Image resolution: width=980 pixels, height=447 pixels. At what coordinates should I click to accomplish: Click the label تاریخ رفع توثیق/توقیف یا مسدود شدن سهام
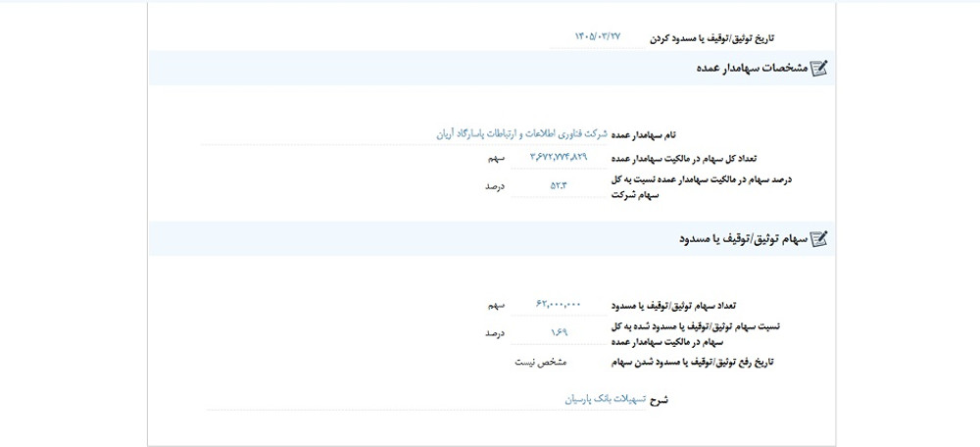pos(692,362)
